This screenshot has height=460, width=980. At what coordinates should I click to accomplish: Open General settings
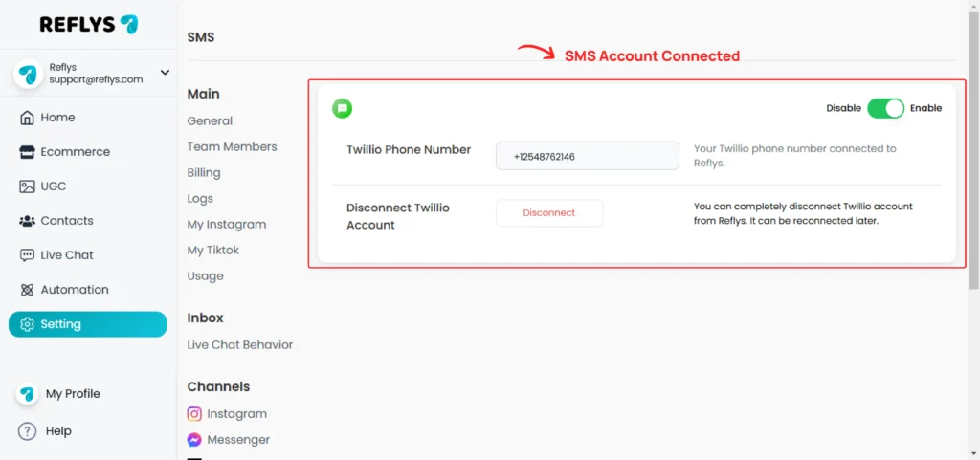[210, 121]
